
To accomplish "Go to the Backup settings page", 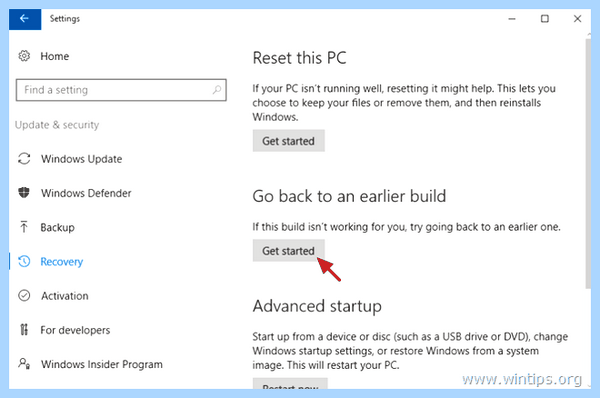I will pyautogui.click(x=57, y=227).
